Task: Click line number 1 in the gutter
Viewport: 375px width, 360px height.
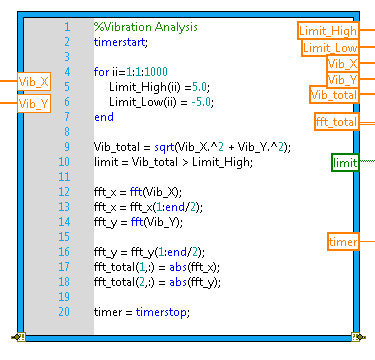Action: tap(67, 27)
